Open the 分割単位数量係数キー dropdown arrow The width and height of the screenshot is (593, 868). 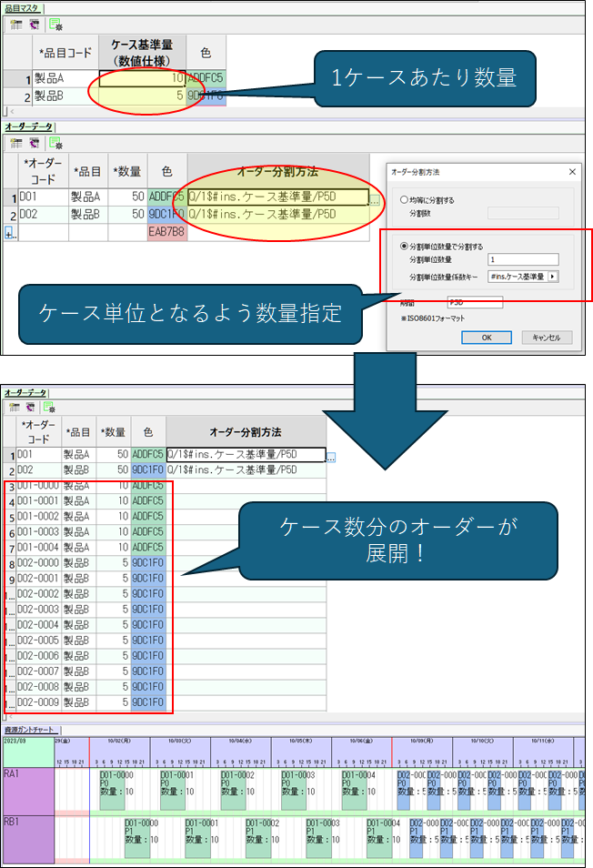[552, 277]
